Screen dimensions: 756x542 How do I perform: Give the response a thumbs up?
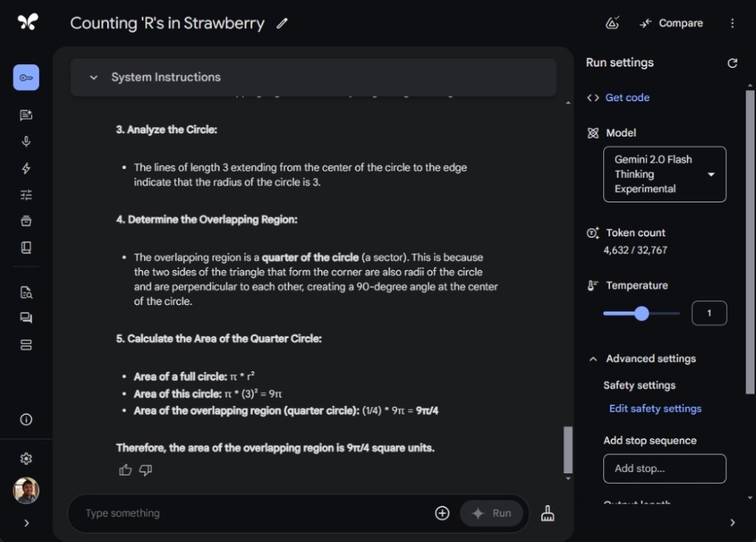126,470
